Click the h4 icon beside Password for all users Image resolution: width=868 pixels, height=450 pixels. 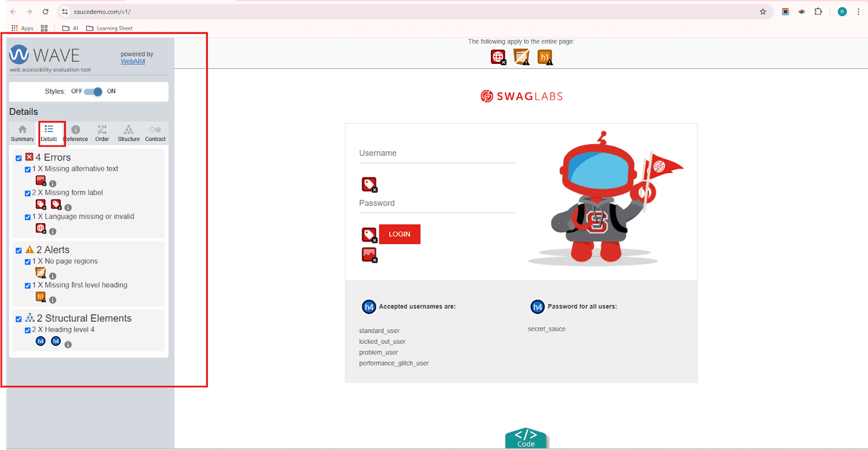point(538,307)
